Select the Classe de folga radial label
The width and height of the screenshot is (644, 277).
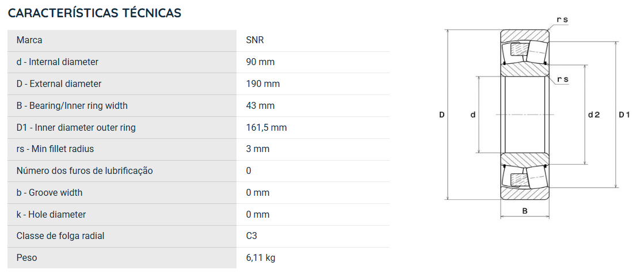60,236
